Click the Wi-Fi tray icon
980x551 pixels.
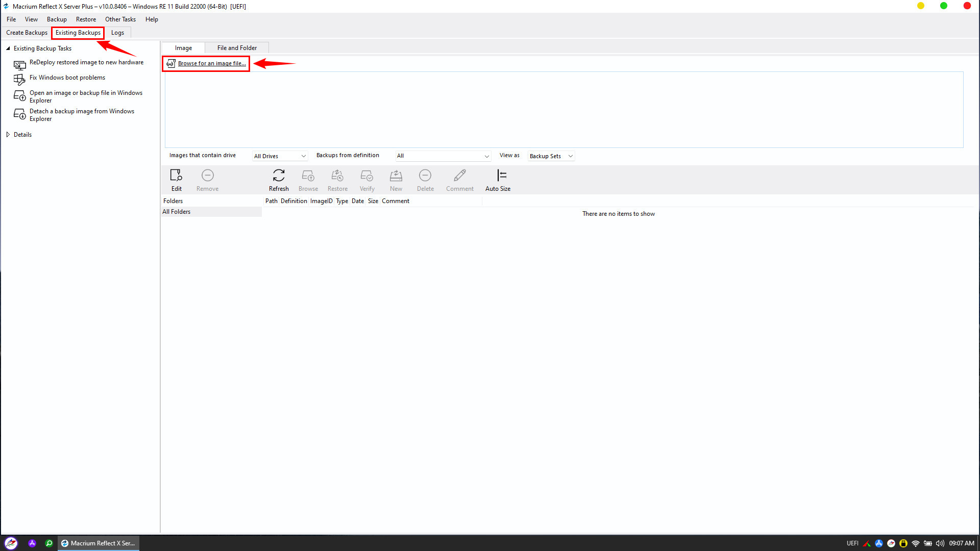915,543
